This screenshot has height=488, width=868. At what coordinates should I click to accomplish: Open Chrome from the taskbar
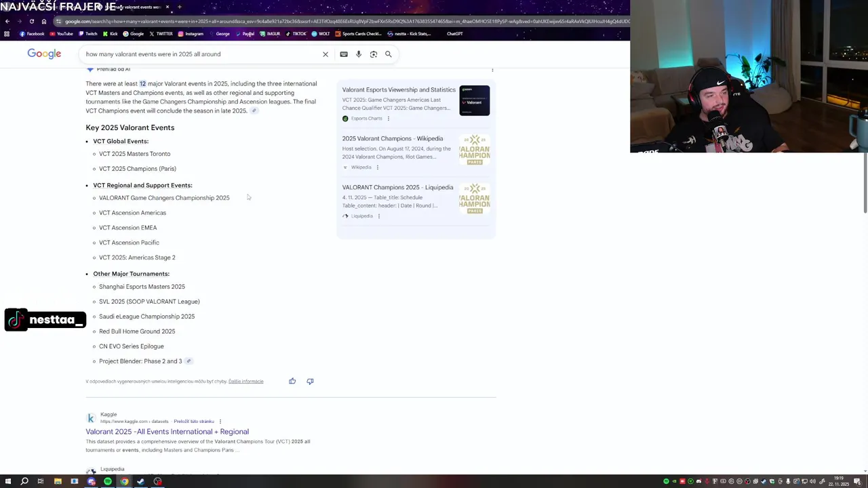click(x=124, y=481)
